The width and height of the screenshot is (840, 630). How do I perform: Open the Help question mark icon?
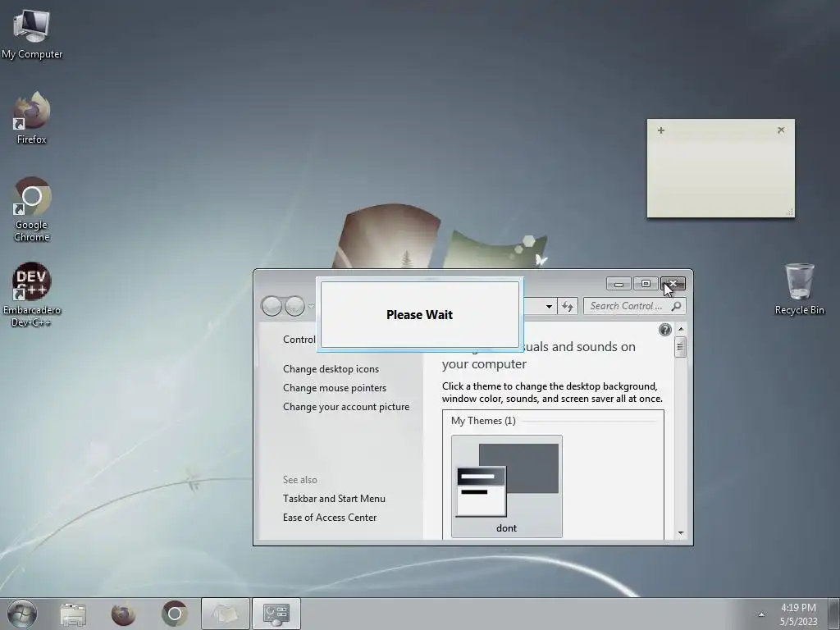click(x=664, y=330)
